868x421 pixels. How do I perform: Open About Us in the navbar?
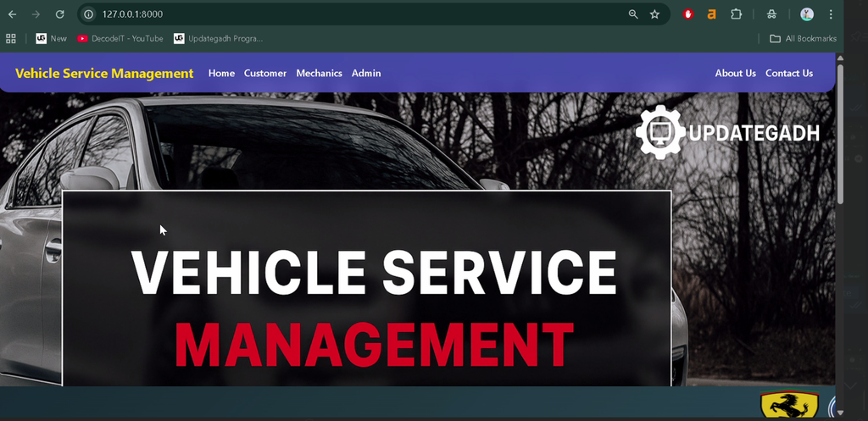pos(735,73)
